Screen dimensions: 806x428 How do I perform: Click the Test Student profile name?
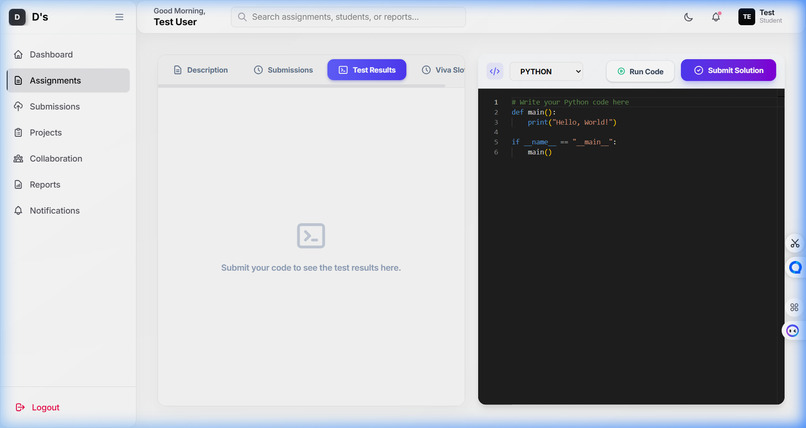click(x=771, y=16)
